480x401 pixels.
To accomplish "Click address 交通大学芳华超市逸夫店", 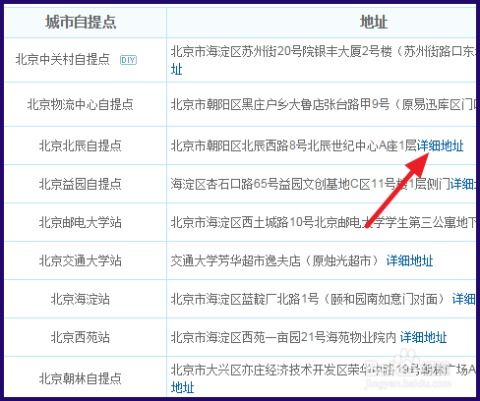I will (x=236, y=261).
